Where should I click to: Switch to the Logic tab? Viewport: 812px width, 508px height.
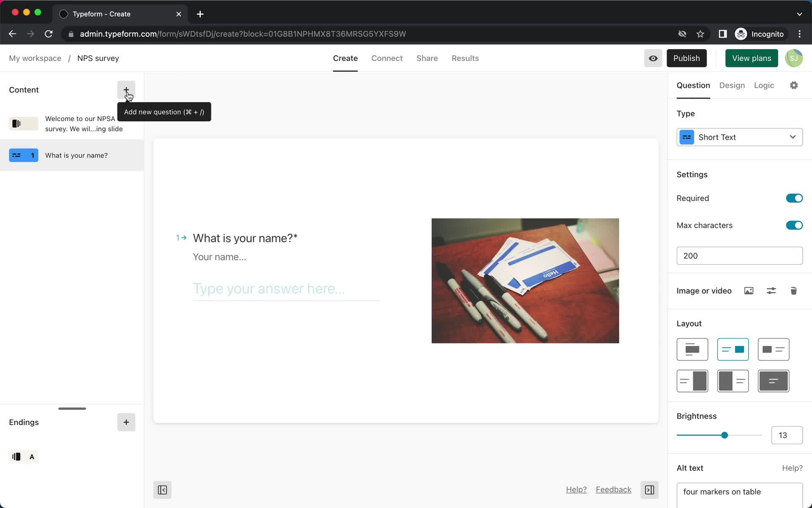tap(764, 85)
